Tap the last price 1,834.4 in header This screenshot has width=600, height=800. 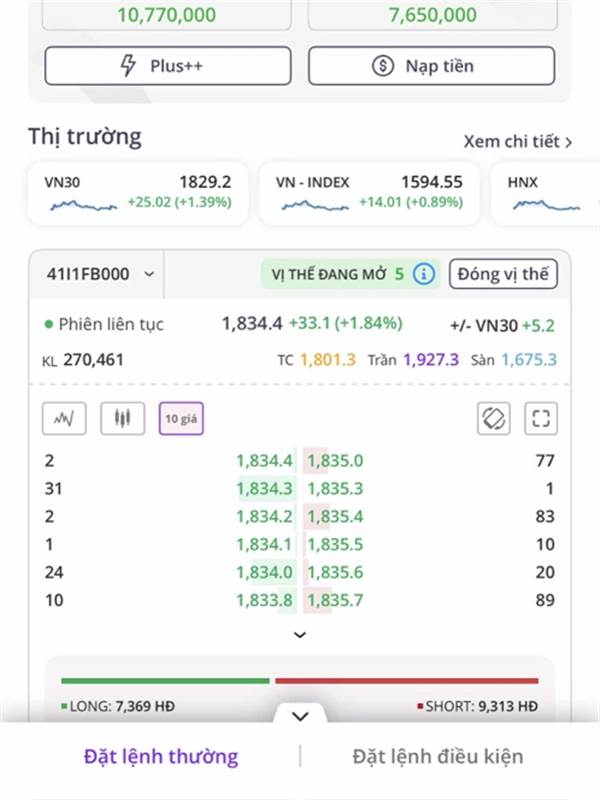(x=252, y=323)
